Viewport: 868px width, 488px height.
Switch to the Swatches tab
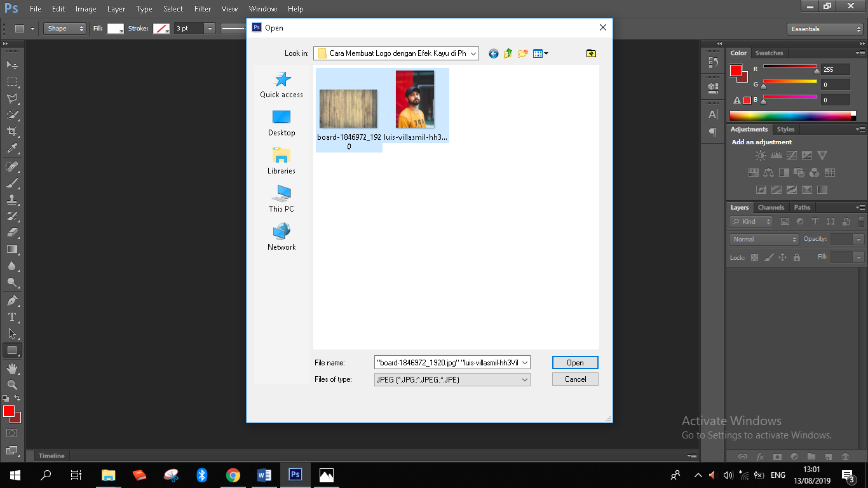click(769, 53)
